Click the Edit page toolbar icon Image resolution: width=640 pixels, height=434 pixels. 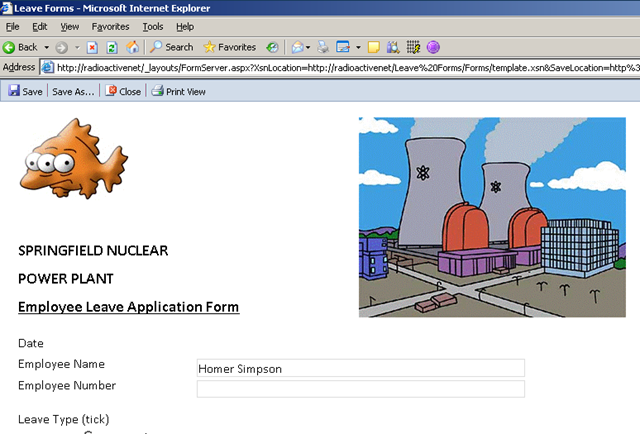click(x=343, y=47)
